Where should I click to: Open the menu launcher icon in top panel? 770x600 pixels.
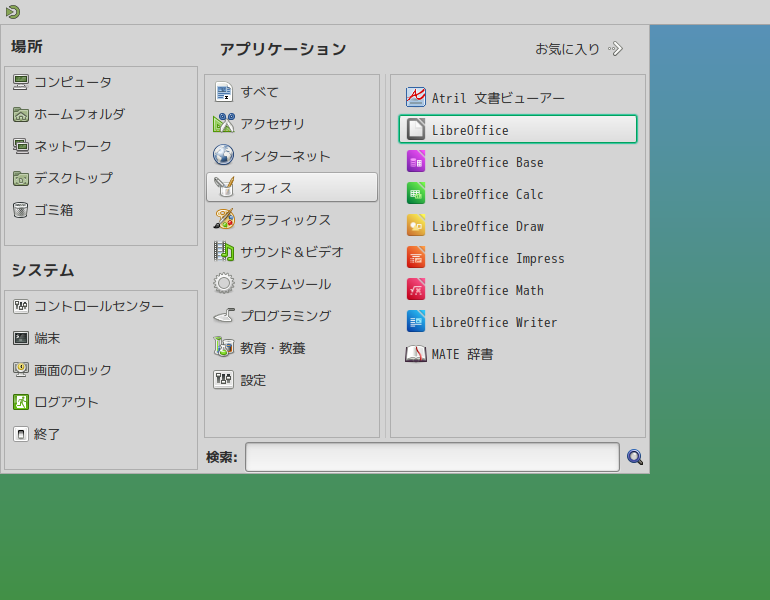click(13, 11)
